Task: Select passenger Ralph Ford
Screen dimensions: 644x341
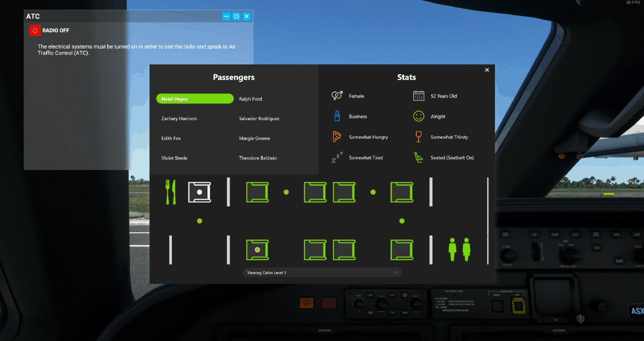Action: point(250,99)
